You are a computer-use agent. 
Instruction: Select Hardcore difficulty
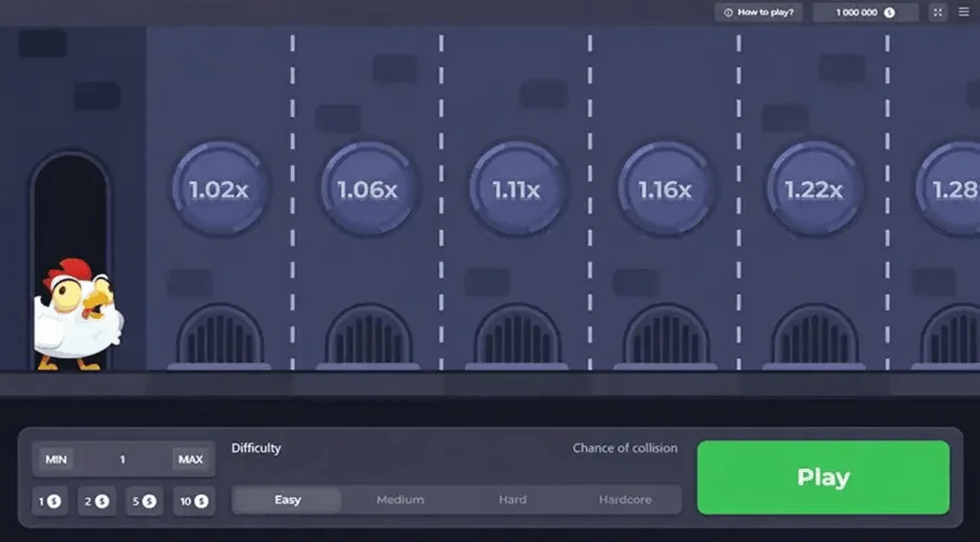(x=625, y=500)
